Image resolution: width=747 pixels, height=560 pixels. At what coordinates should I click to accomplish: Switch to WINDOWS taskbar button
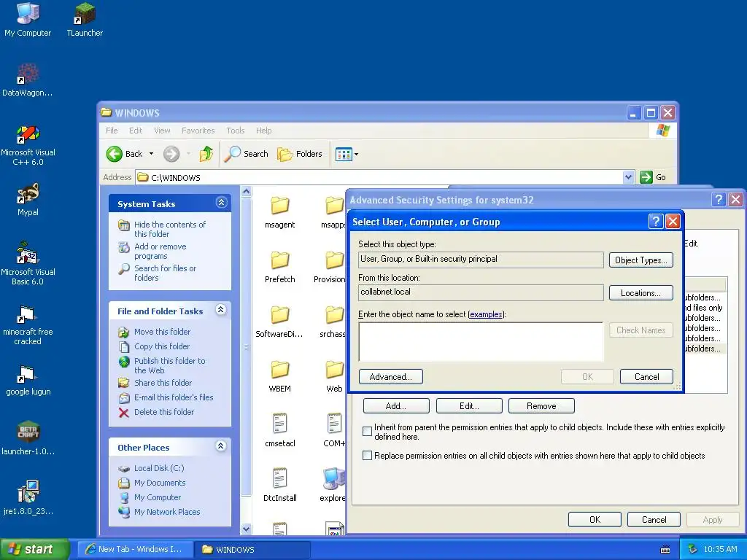click(252, 549)
